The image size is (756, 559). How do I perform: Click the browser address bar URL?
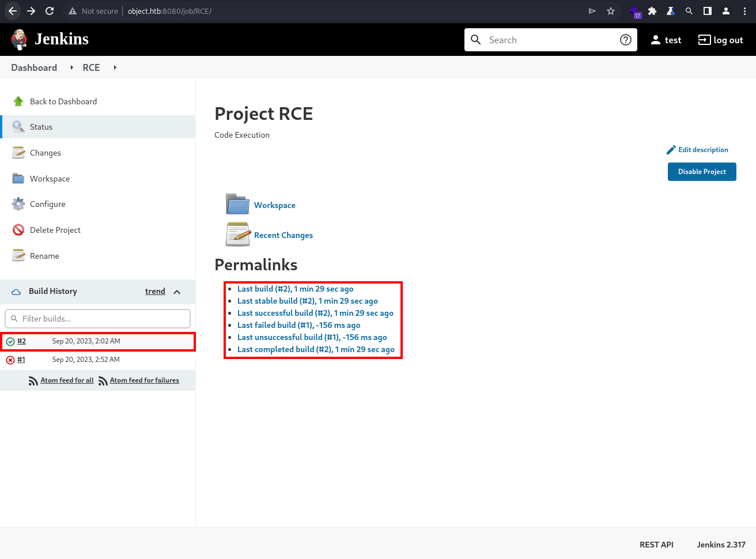tap(169, 11)
